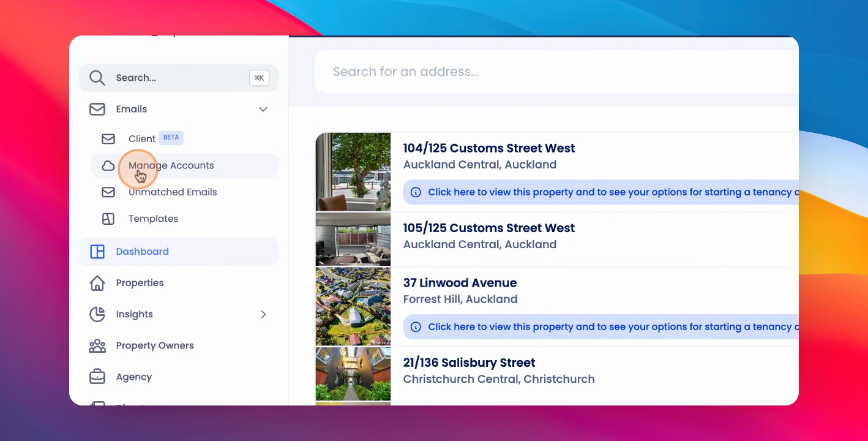Click thumbnail of 104/125 Customs Street West
This screenshot has width=868, height=441.
[x=353, y=172]
